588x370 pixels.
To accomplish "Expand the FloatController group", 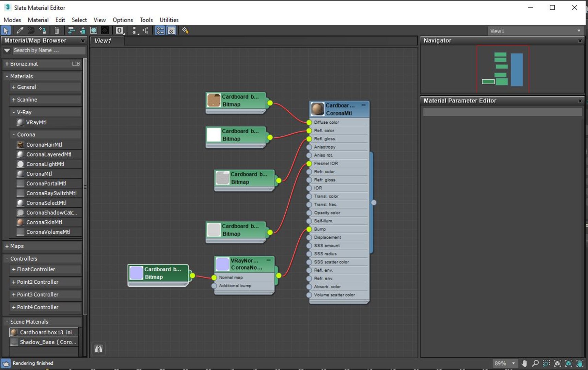I will 14,269.
